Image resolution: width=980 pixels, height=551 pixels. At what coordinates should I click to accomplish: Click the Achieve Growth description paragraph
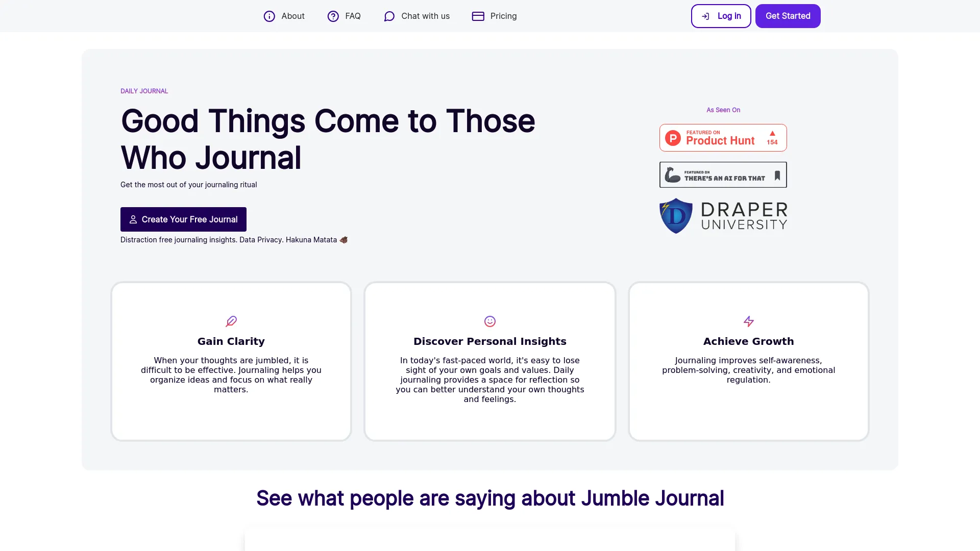coord(749,370)
